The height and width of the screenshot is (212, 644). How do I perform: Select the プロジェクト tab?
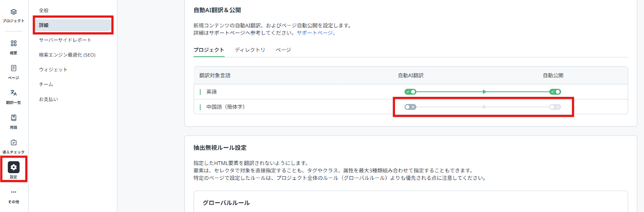tap(208, 50)
